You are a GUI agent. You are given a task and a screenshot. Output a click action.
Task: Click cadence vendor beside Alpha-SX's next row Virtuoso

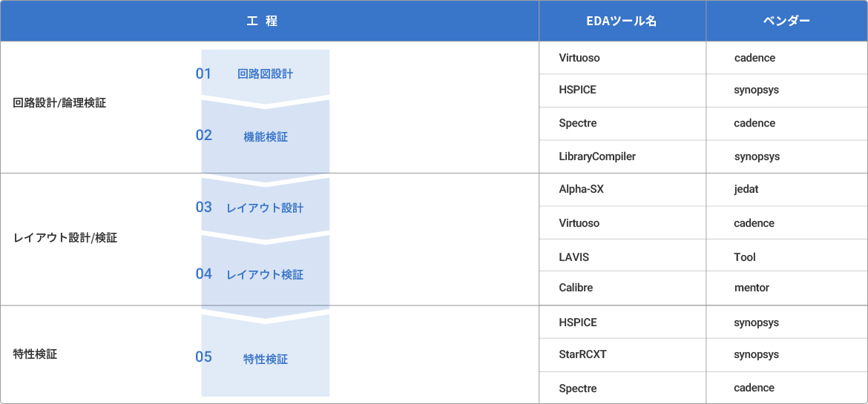point(786,223)
